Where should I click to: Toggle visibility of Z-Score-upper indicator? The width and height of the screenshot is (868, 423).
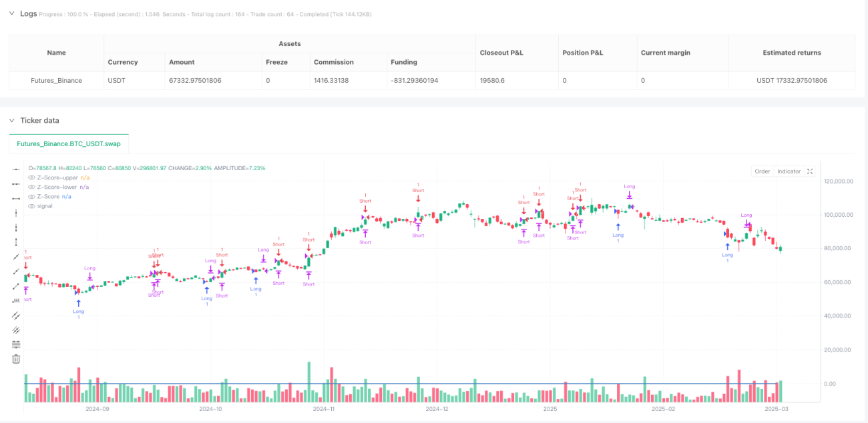click(x=31, y=178)
